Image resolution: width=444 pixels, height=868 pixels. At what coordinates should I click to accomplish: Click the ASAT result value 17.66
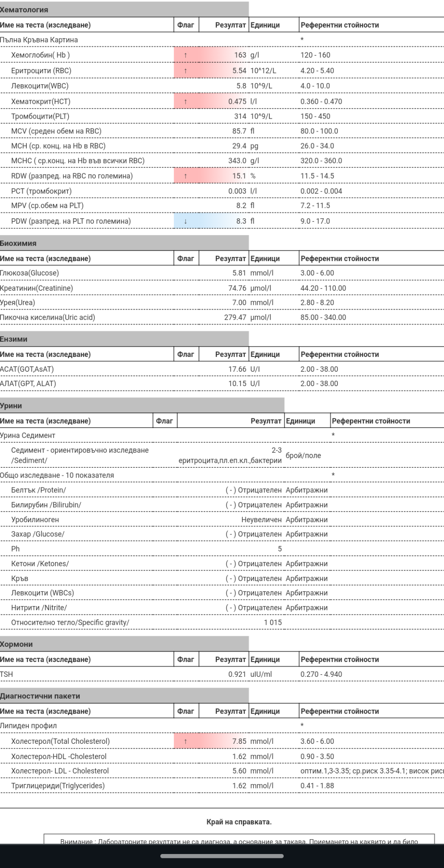(237, 369)
